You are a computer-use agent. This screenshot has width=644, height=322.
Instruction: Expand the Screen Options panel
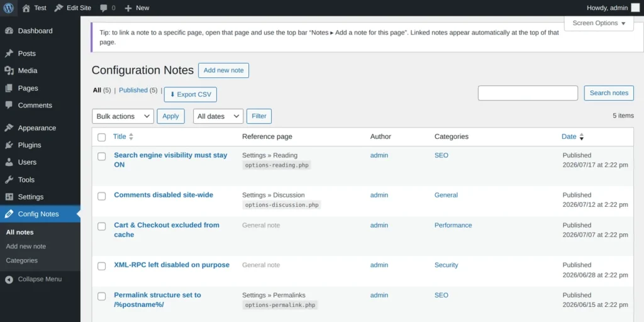tap(599, 23)
